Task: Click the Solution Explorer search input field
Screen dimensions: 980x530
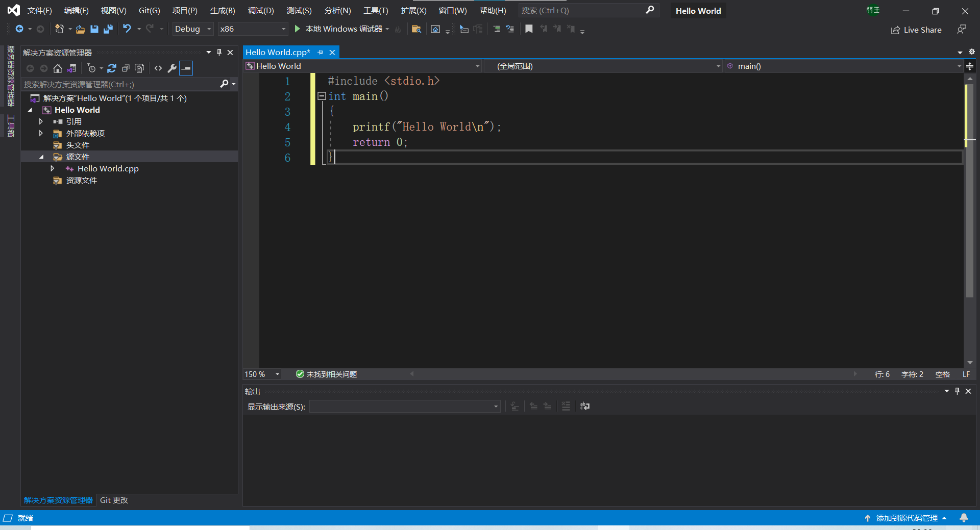Action: pyautogui.click(x=121, y=84)
